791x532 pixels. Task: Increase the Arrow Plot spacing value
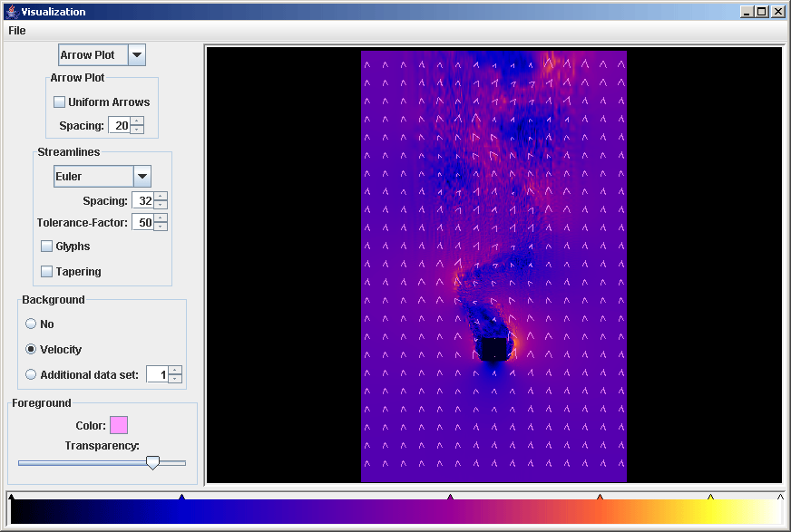pyautogui.click(x=137, y=121)
